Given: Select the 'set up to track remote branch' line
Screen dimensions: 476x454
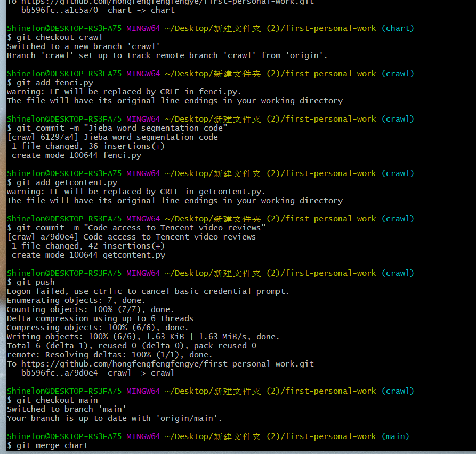Looking at the screenshot, I should [x=167, y=55].
